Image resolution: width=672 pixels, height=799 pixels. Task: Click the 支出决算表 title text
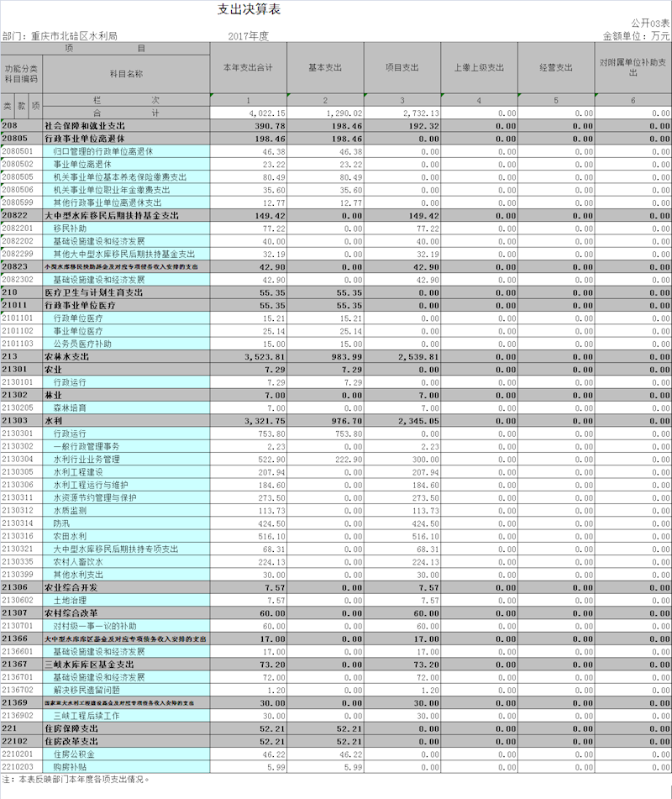click(x=249, y=9)
